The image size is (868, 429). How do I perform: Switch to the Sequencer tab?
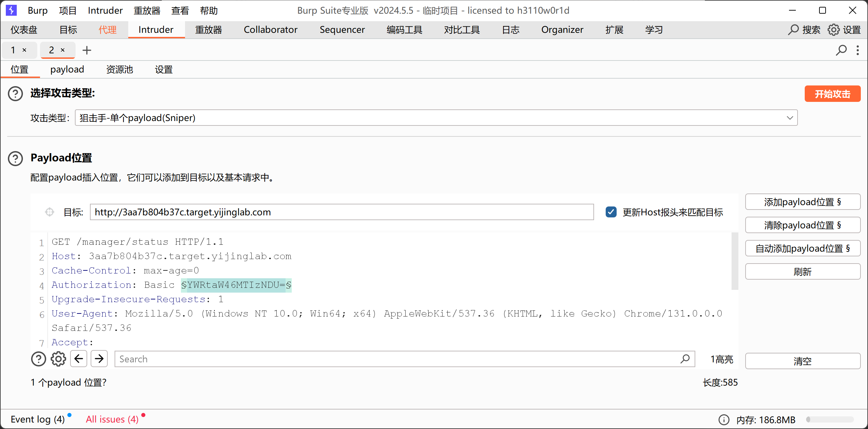(x=342, y=30)
